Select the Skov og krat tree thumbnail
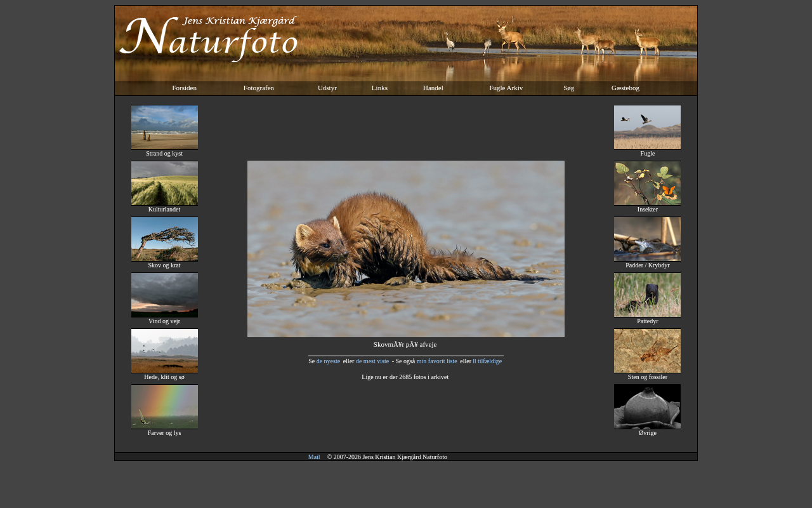Image resolution: width=812 pixels, height=508 pixels. [x=164, y=239]
